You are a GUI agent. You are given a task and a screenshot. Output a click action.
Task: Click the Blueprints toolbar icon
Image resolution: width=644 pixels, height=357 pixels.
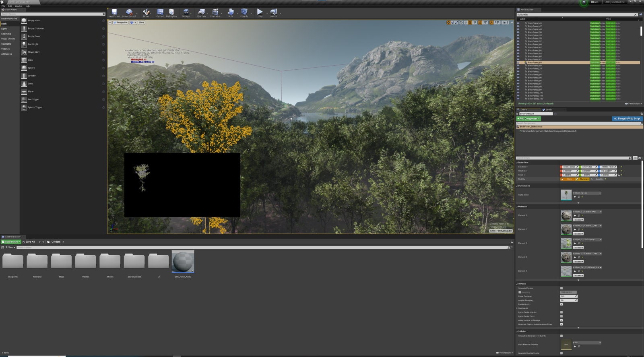201,13
